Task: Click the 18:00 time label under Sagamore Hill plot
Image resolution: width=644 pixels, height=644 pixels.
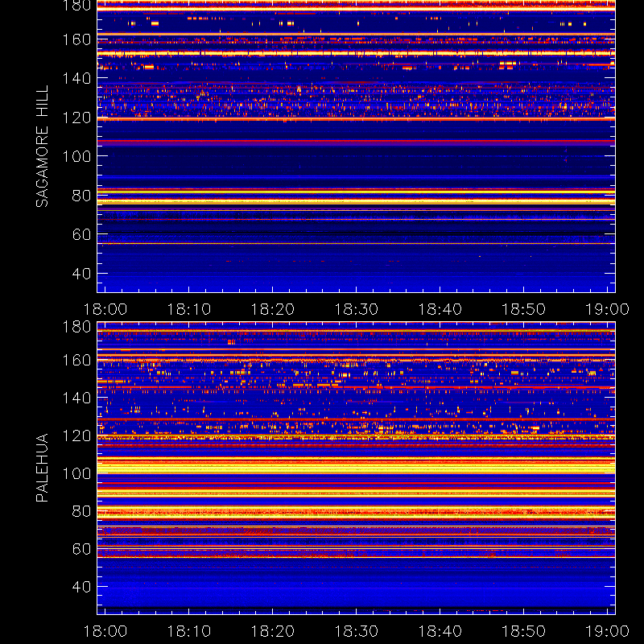Action: (x=105, y=309)
